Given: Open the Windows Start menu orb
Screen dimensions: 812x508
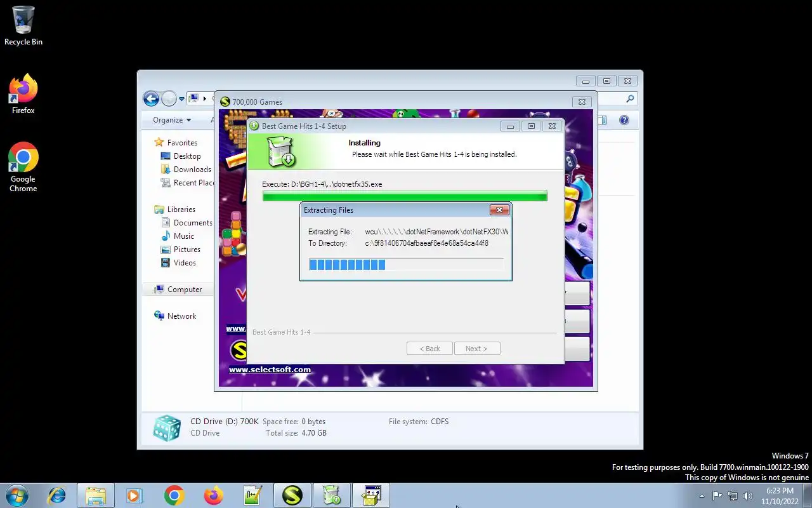Looking at the screenshot, I should click(17, 495).
